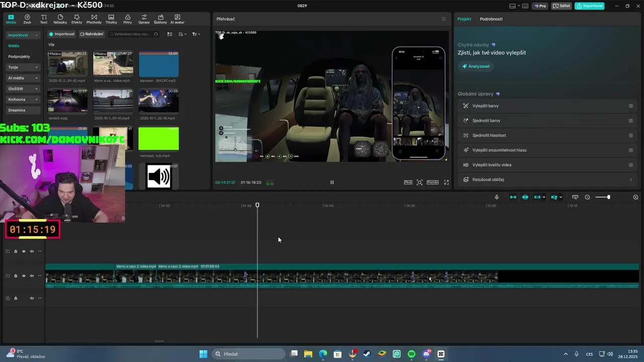Screen dimensions: 644x362
Task: Open Steam from the taskbar
Action: pos(367,354)
